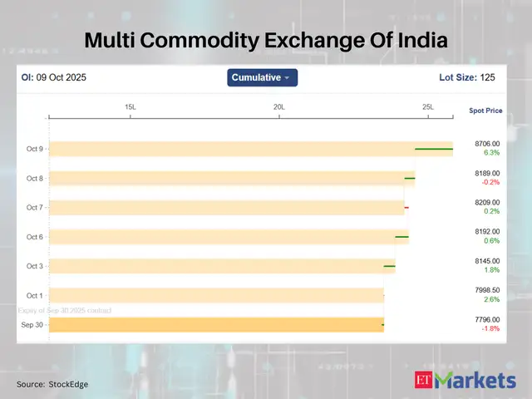Select the Oct 6 row label
This screenshot has height=399, width=532.
pos(34,237)
